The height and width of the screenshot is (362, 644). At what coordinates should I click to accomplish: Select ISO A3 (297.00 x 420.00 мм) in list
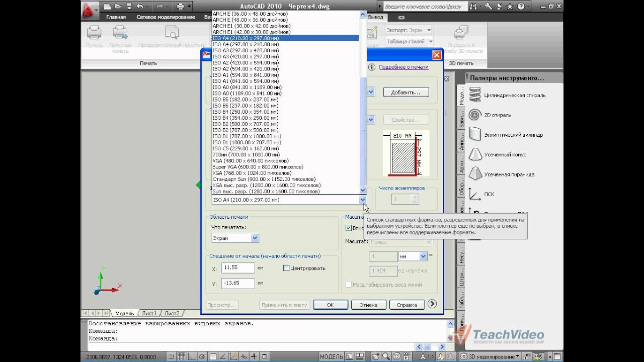tap(285, 50)
